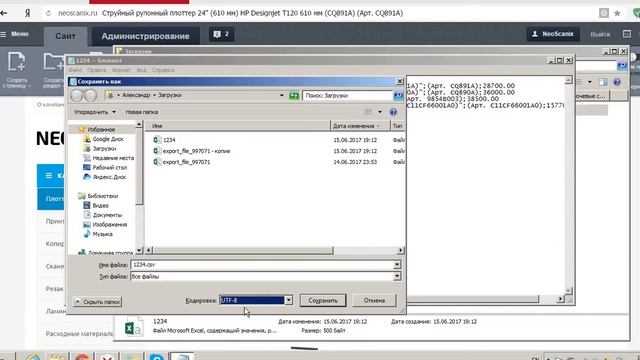Open the Тип файла dropdown arrow
This screenshot has width=640, height=360.
coord(397,276)
